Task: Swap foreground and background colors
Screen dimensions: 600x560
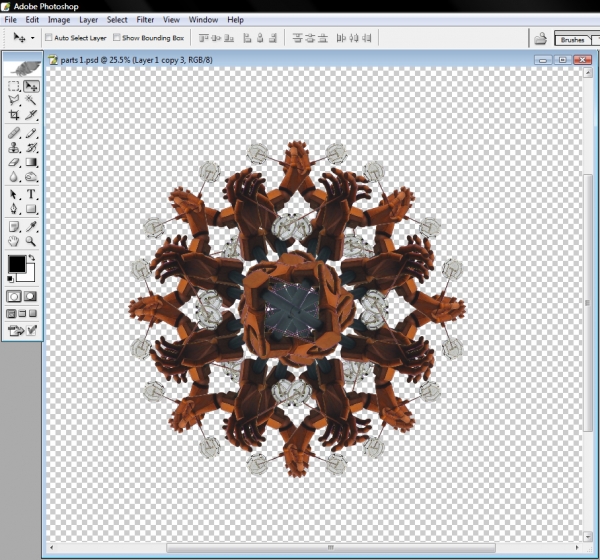Action: point(32,258)
